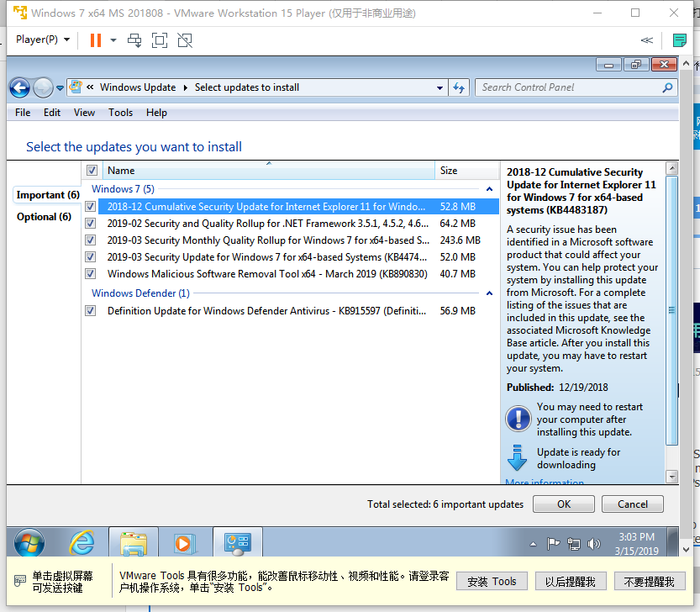Sort updates by the Size column
This screenshot has width=700, height=612.
(x=467, y=170)
